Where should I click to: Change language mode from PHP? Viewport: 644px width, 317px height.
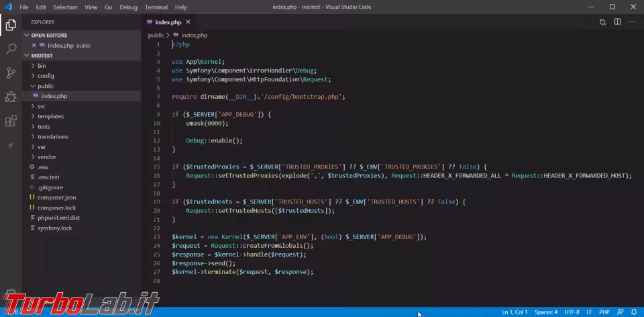[604, 312]
